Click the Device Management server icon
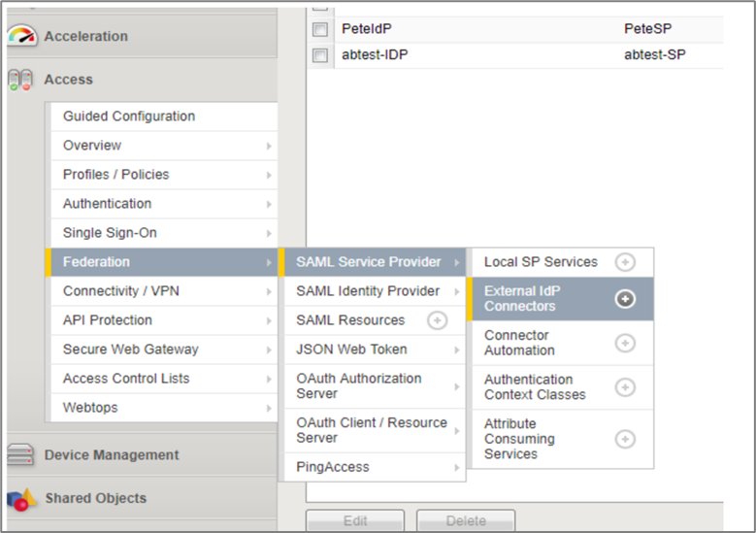 tap(22, 455)
